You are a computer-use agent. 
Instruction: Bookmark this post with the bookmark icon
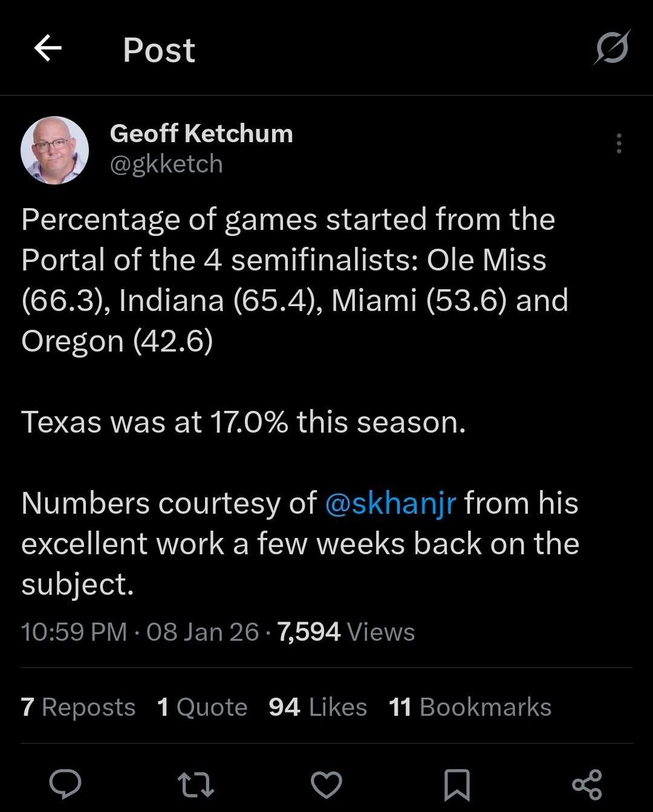pyautogui.click(x=456, y=784)
